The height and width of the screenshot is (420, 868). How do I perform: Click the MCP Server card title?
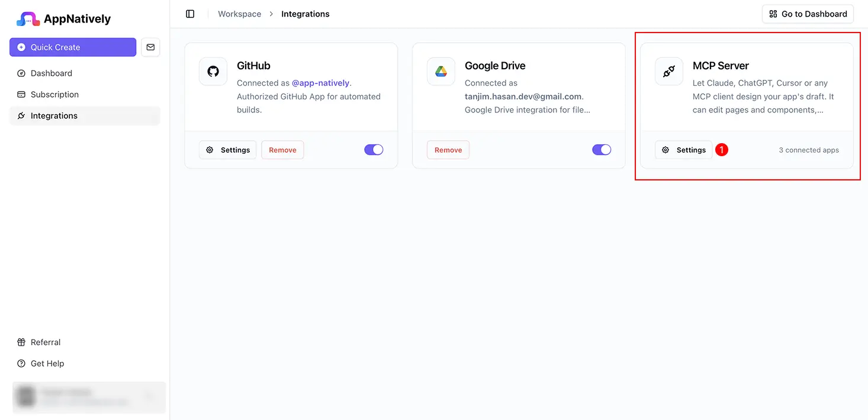(x=721, y=66)
